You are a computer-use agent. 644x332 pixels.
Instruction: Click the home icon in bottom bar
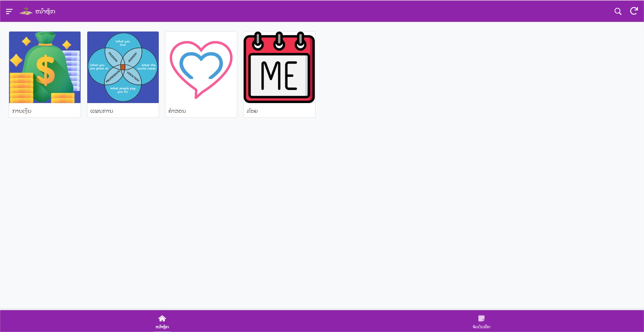point(162,318)
